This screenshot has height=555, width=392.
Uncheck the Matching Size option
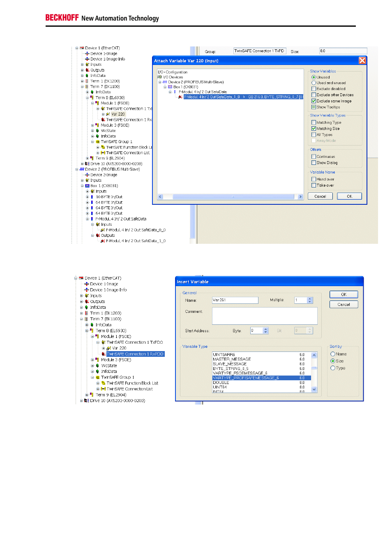tap(314, 129)
